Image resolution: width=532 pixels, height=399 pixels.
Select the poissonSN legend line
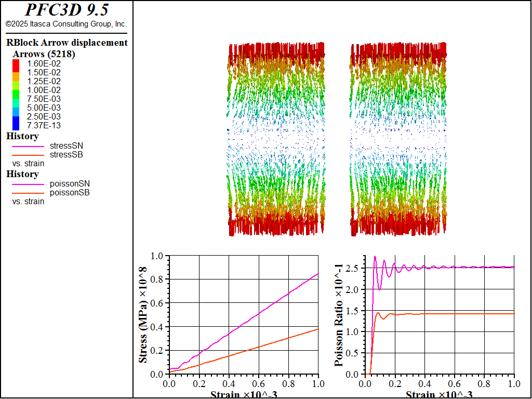28,184
